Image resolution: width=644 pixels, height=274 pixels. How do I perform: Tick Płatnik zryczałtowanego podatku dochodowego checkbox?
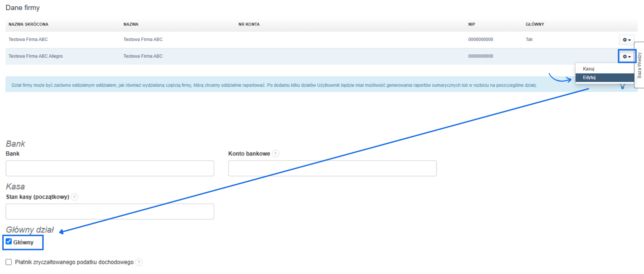pos(9,262)
